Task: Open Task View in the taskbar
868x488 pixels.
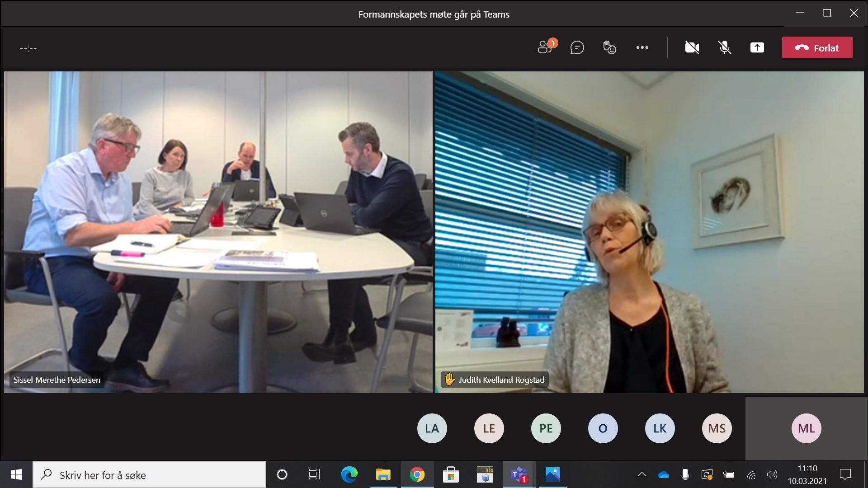Action: pyautogui.click(x=314, y=475)
